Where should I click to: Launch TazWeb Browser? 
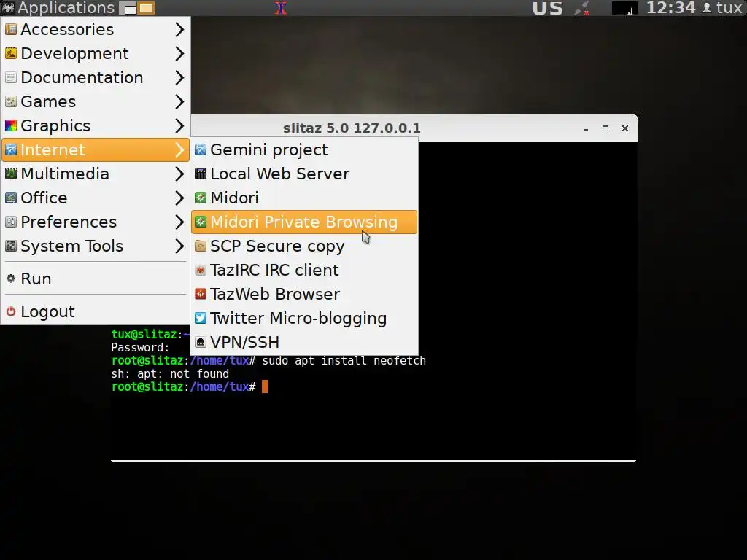304,294
